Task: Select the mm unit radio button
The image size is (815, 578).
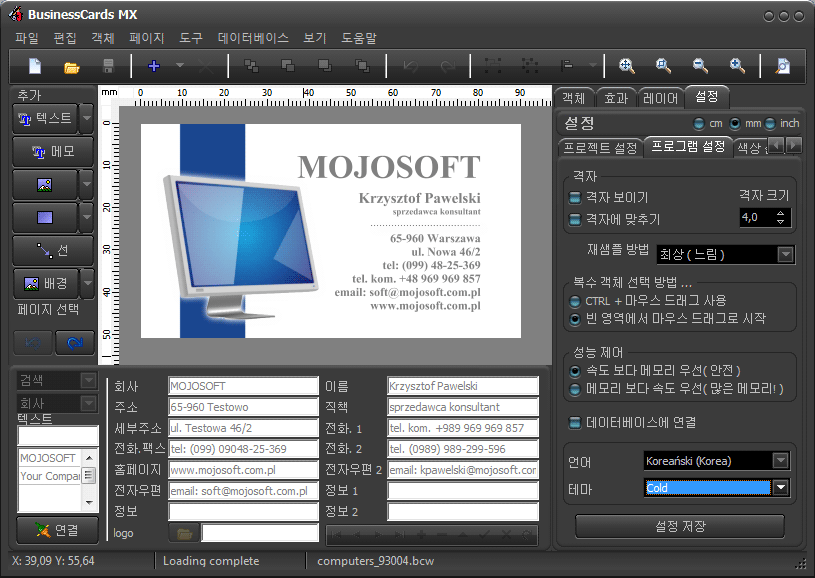Action: (x=735, y=124)
